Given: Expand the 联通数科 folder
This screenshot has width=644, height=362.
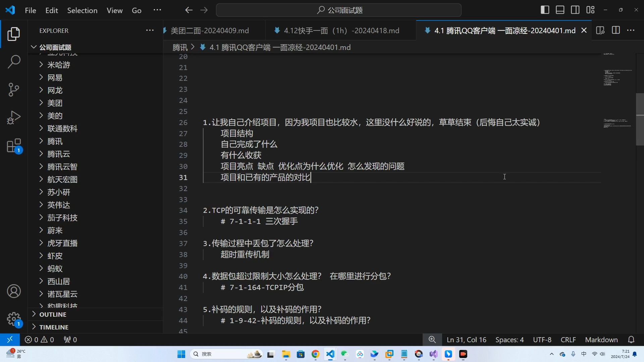Looking at the screenshot, I should (96, 128).
